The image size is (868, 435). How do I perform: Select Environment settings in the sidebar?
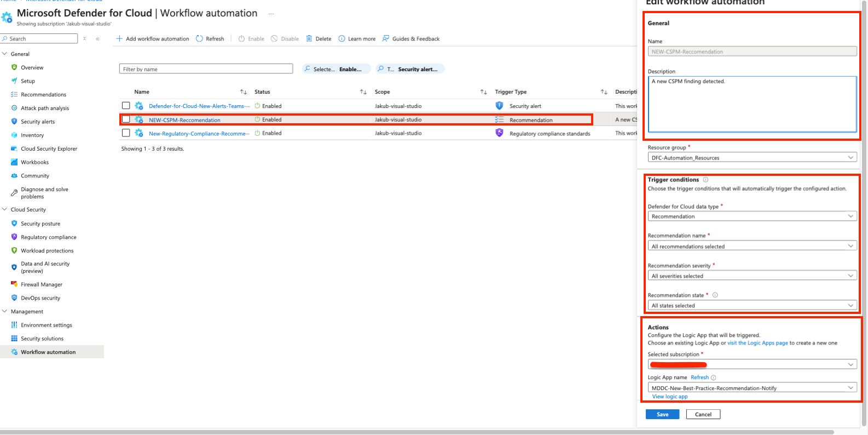(x=47, y=325)
